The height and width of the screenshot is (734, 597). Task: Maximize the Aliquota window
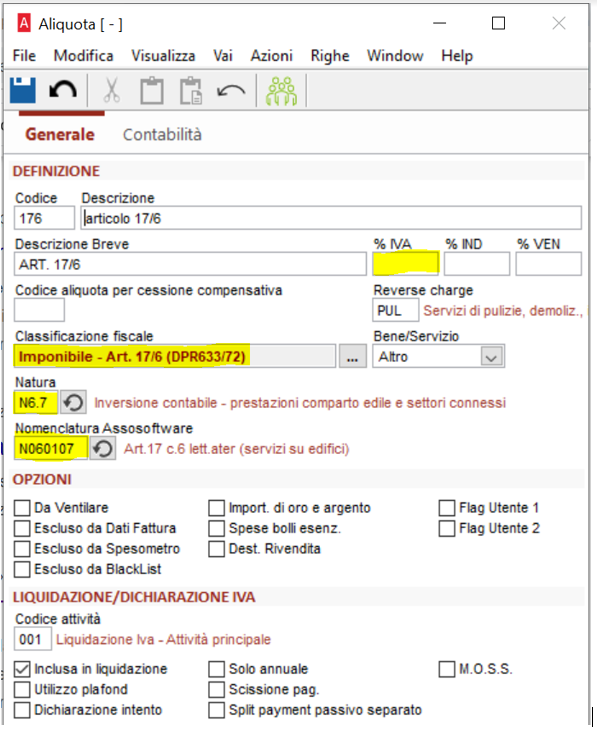pyautogui.click(x=498, y=23)
